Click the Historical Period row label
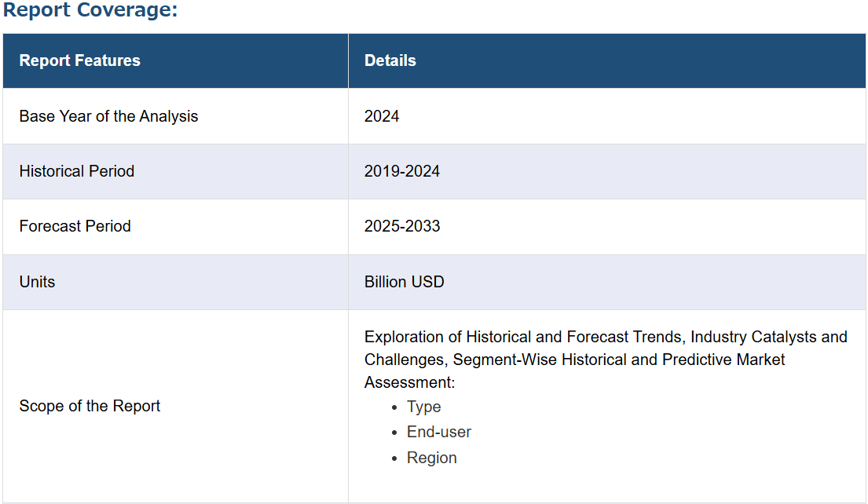Image resolution: width=868 pixels, height=504 pixels. (x=77, y=171)
